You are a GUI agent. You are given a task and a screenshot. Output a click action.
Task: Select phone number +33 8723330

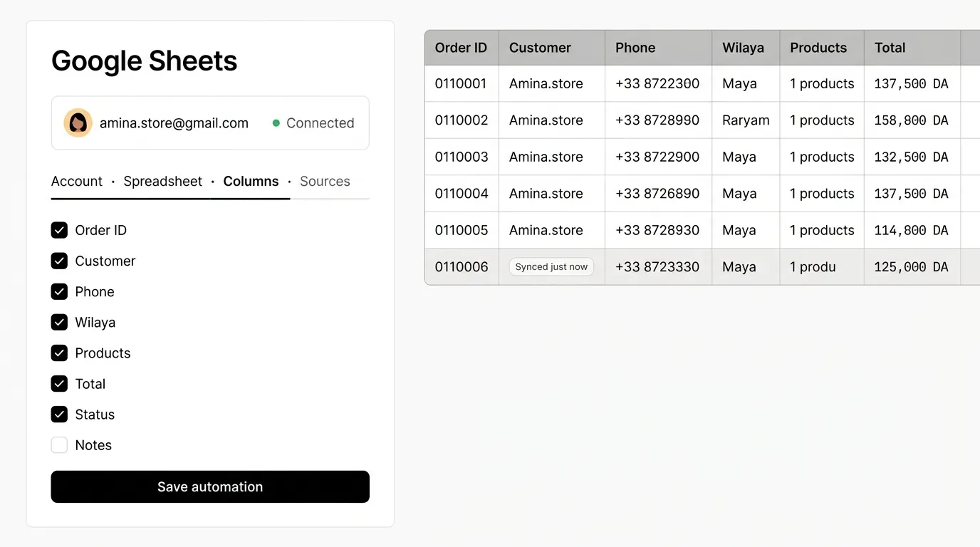tap(657, 267)
